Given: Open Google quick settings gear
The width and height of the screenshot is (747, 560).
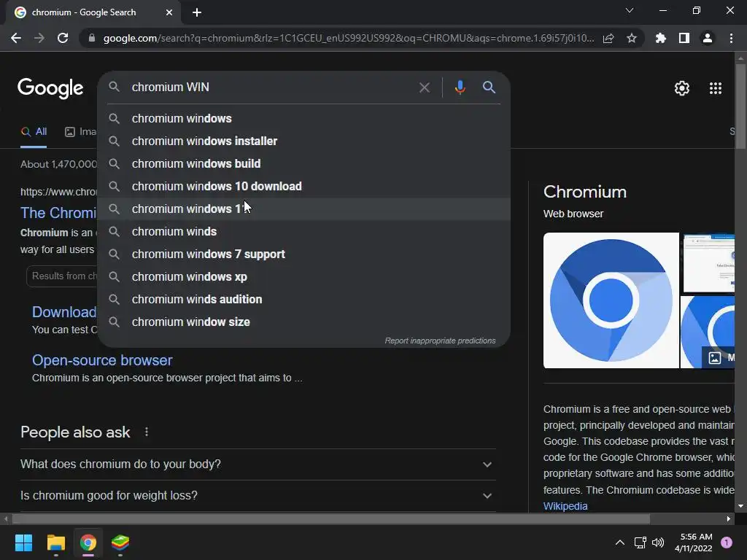Looking at the screenshot, I should pyautogui.click(x=682, y=88).
